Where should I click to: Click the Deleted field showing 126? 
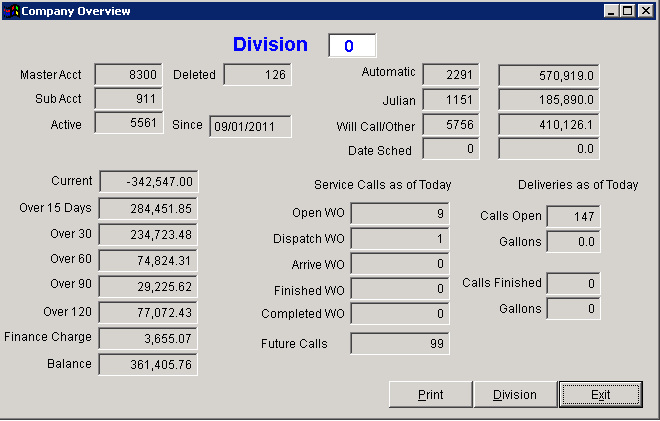(x=258, y=75)
